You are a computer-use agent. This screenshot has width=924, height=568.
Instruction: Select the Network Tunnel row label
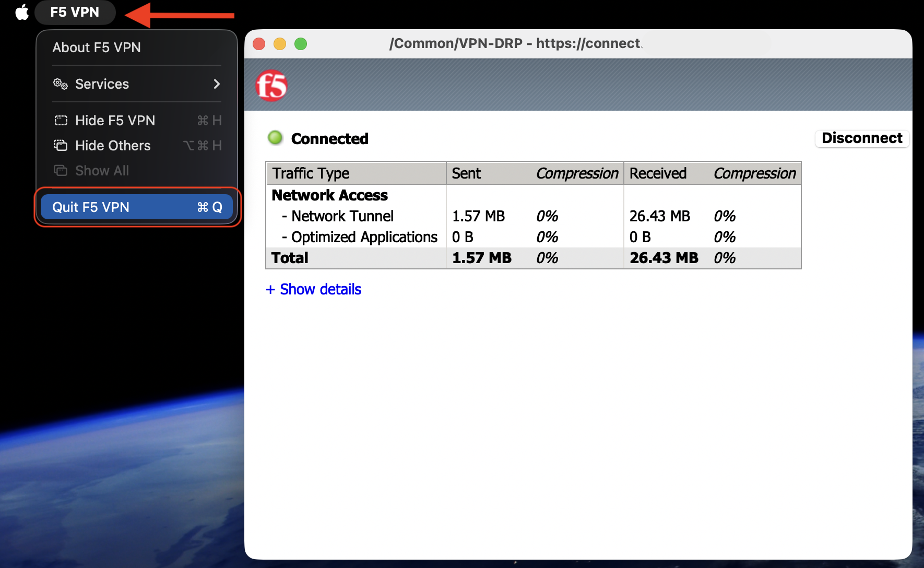coord(338,216)
